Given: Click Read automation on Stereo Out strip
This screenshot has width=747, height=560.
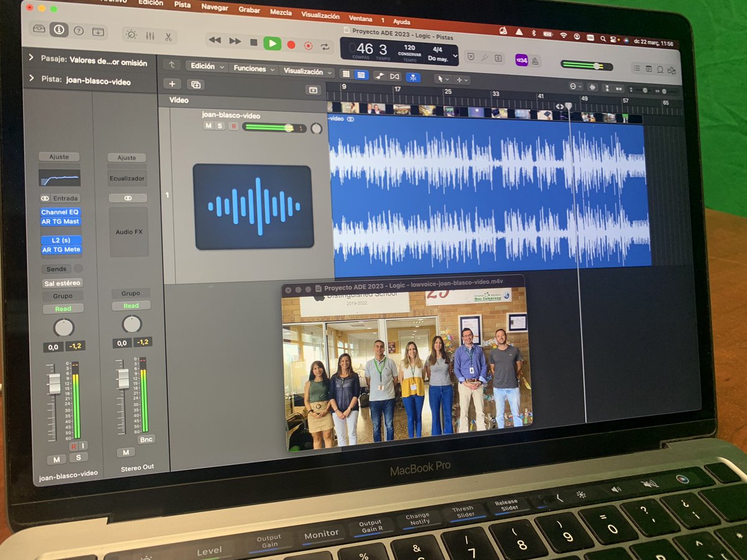Looking at the screenshot, I should tap(131, 306).
